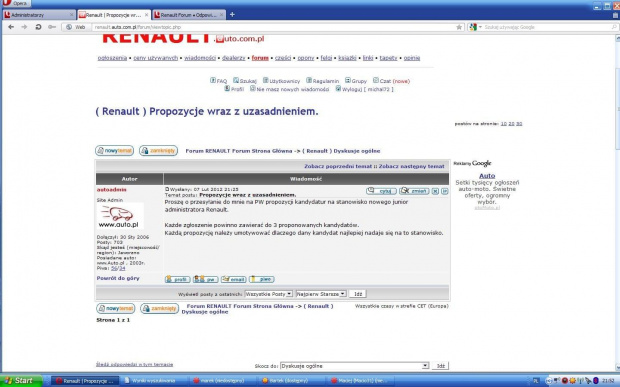Open the forum FAQ
Viewport: 620px width, 387px height.
click(219, 81)
